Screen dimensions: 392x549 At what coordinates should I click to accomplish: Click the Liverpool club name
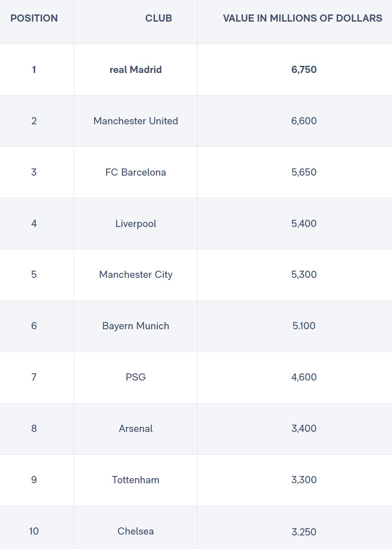coord(136,224)
